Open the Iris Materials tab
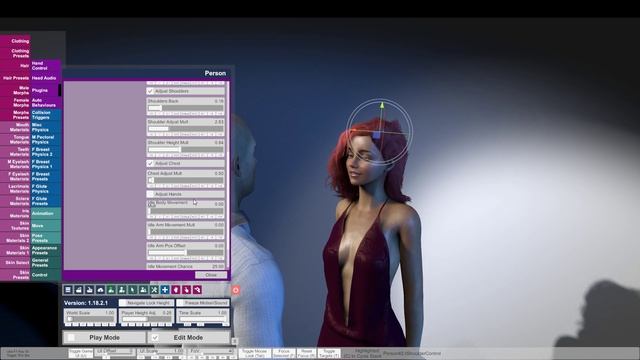This screenshot has width=640, height=360. 15,213
